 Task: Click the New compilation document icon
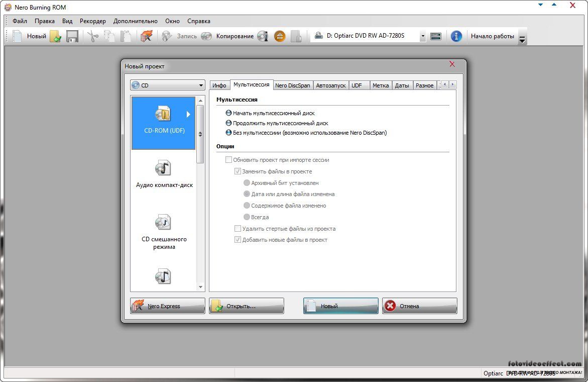17,36
